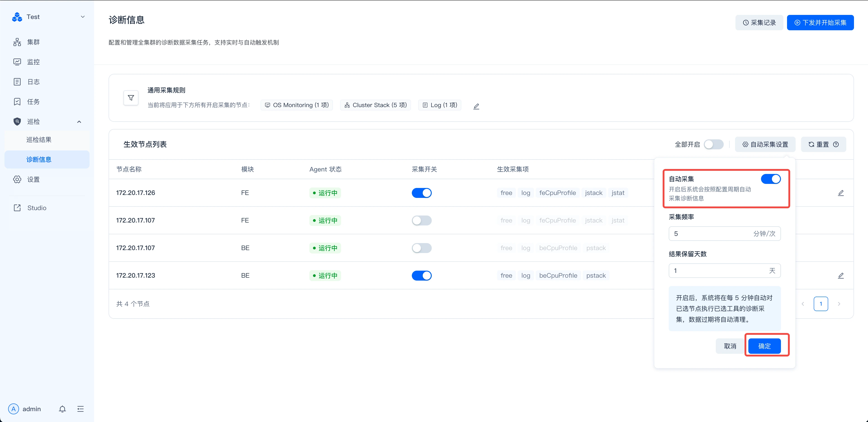Toggle the 自动采集 switch in popover
Viewport: 868px width, 422px height.
[771, 179]
